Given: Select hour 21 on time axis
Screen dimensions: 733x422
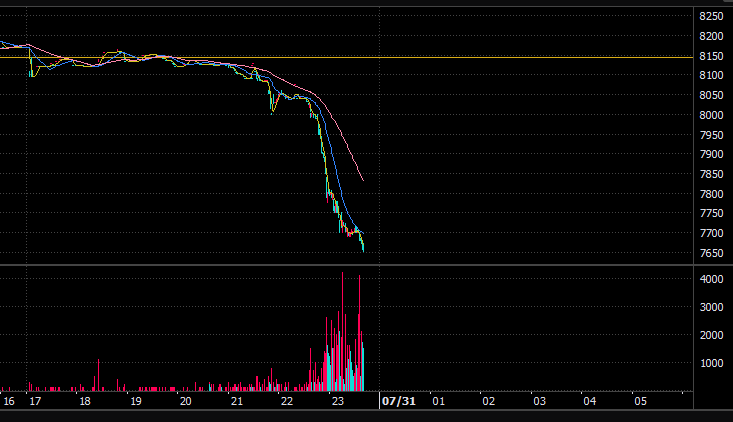Looking at the screenshot, I should pyautogui.click(x=237, y=401).
